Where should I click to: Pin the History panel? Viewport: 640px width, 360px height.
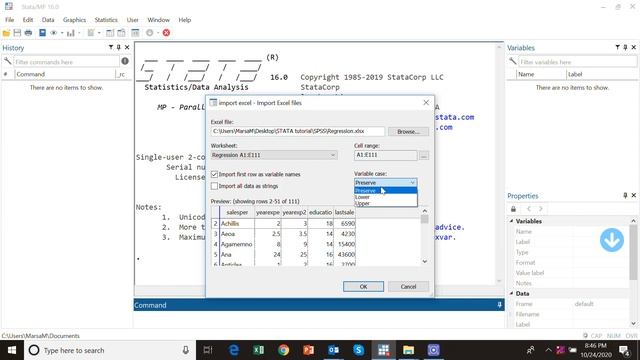[x=119, y=47]
